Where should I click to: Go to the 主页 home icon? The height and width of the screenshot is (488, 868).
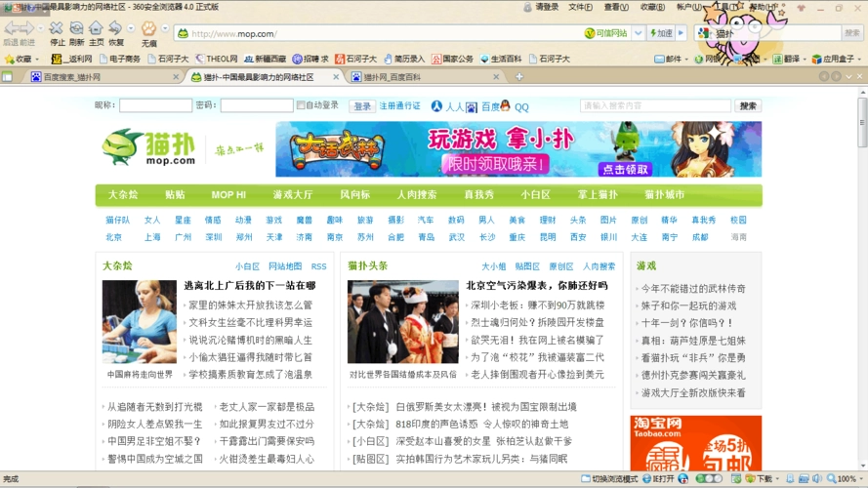(x=96, y=29)
